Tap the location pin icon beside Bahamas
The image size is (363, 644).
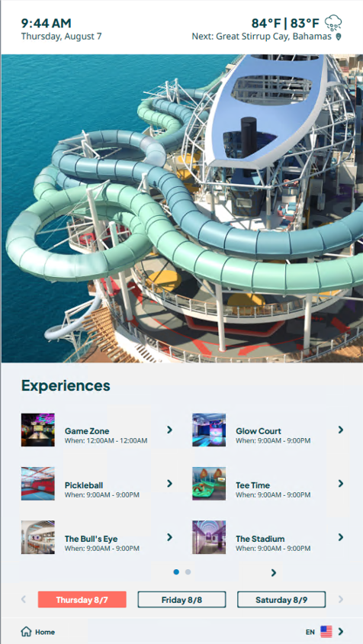point(339,37)
